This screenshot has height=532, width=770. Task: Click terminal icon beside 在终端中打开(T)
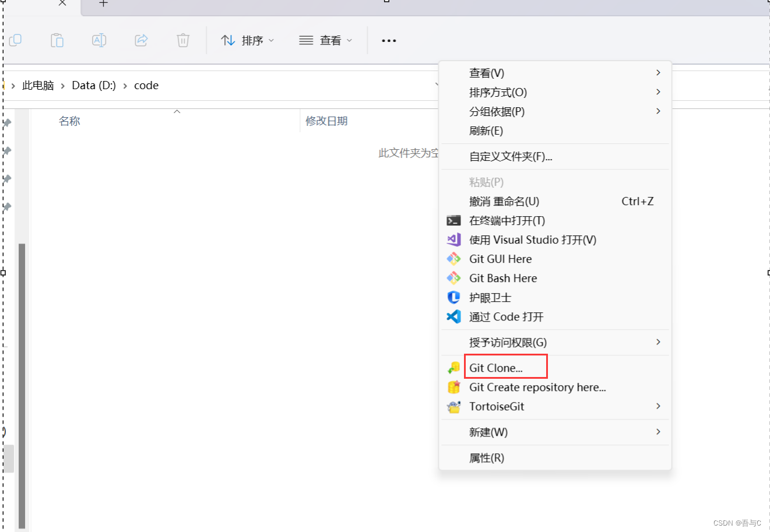453,220
